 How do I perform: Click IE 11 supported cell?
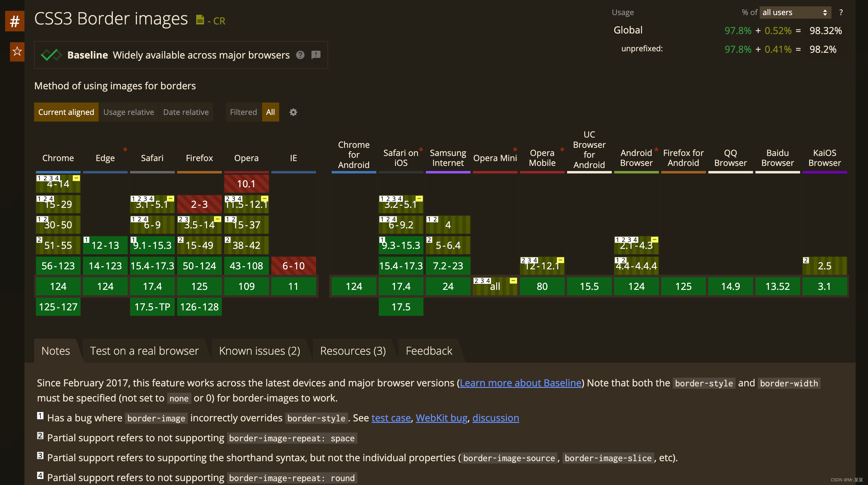click(x=293, y=287)
